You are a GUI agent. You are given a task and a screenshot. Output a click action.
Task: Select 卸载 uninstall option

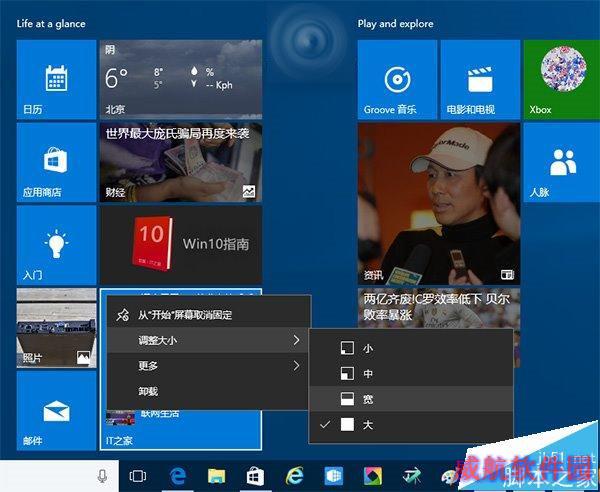[208, 391]
